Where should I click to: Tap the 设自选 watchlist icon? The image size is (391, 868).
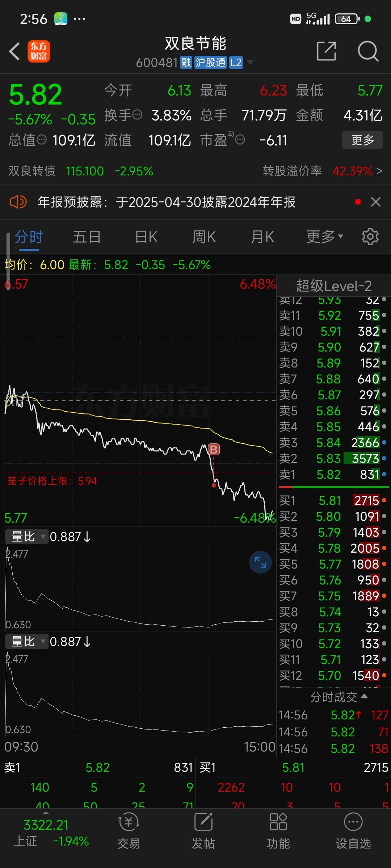[x=353, y=831]
